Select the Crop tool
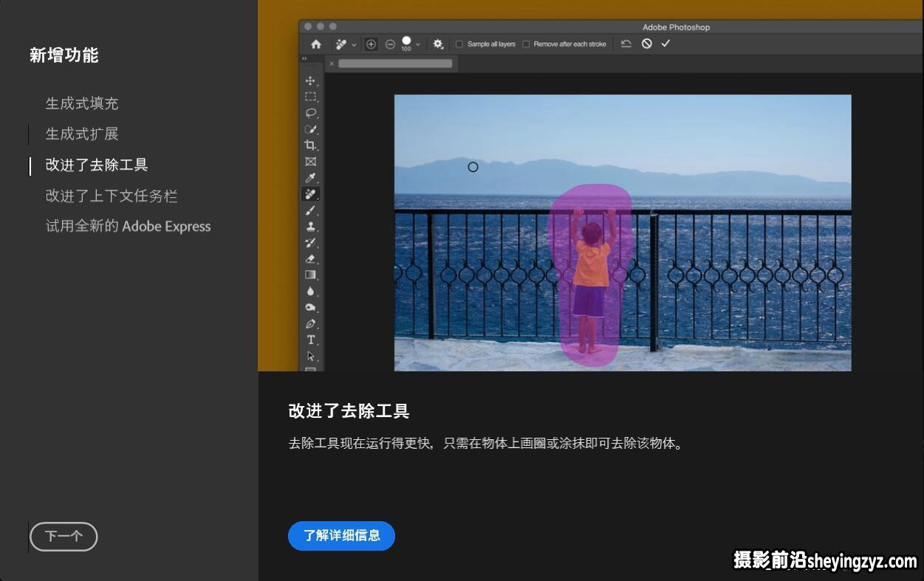 click(310, 145)
